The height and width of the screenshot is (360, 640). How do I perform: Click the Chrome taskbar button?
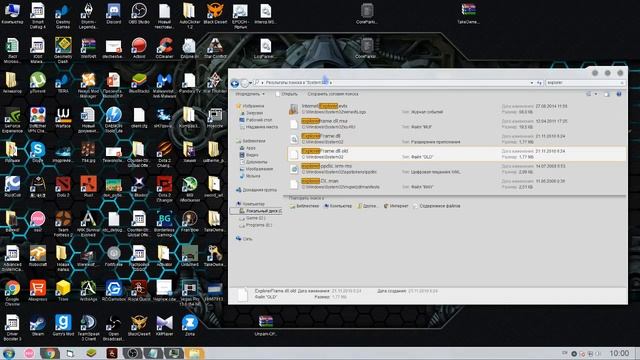click(x=49, y=353)
